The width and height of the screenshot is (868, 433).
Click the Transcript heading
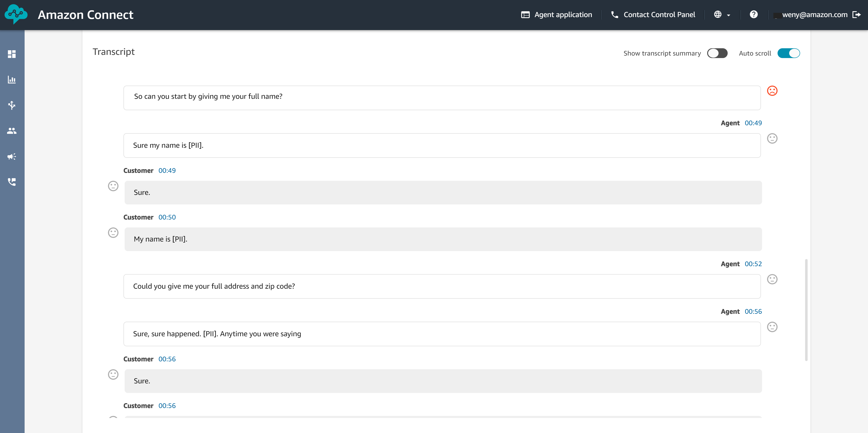(113, 51)
